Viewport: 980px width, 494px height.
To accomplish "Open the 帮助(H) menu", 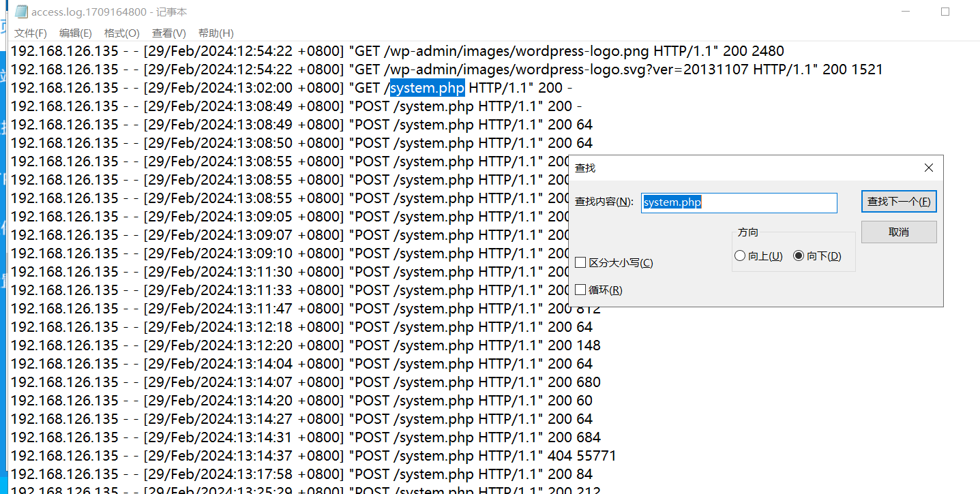I will (x=216, y=33).
